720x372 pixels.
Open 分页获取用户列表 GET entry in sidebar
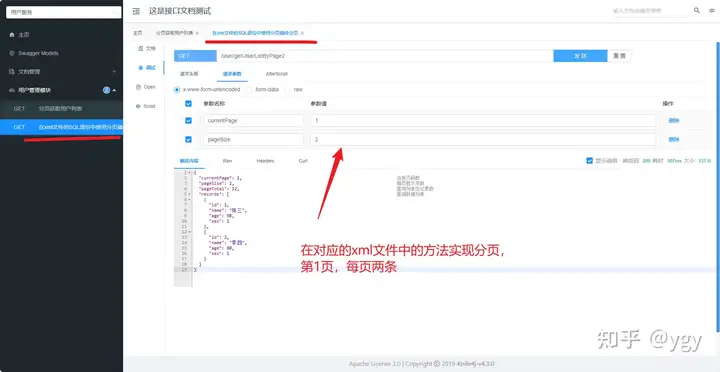pos(62,109)
